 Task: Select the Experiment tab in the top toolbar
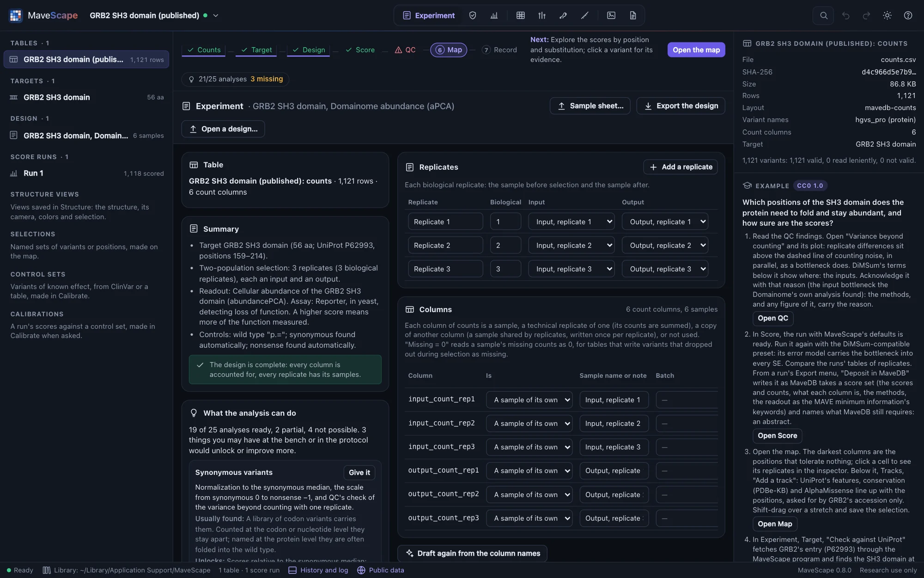[x=429, y=15]
